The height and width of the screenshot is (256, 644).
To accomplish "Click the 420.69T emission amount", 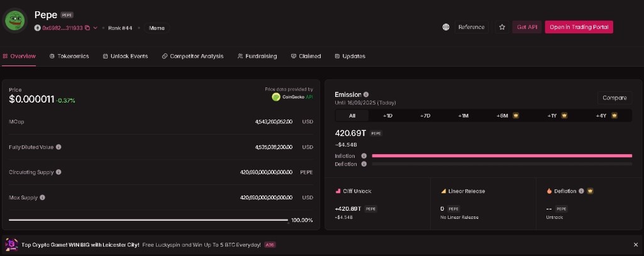I will click(x=351, y=133).
